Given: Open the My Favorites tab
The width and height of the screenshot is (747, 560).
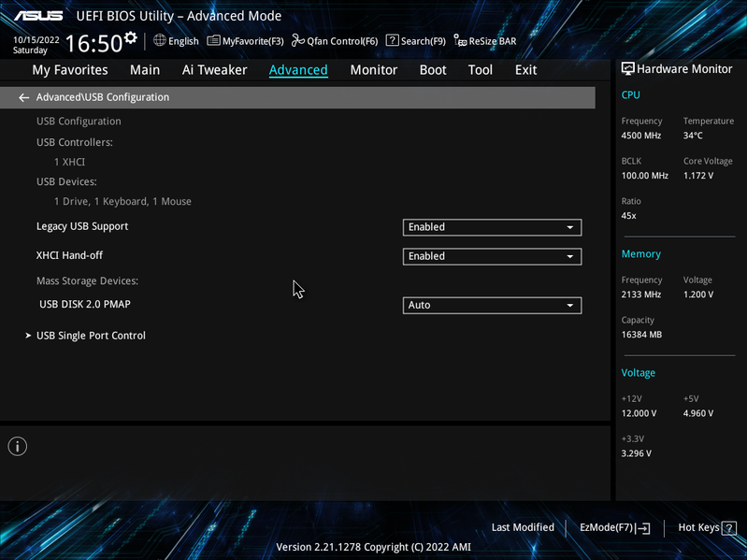Looking at the screenshot, I should point(70,70).
